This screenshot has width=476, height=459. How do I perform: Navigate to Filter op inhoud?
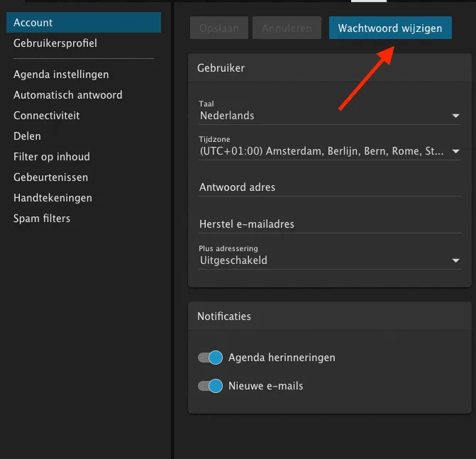(51, 157)
